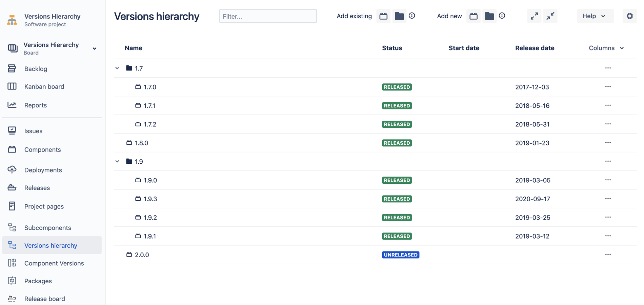Click Add new version icon

click(474, 16)
